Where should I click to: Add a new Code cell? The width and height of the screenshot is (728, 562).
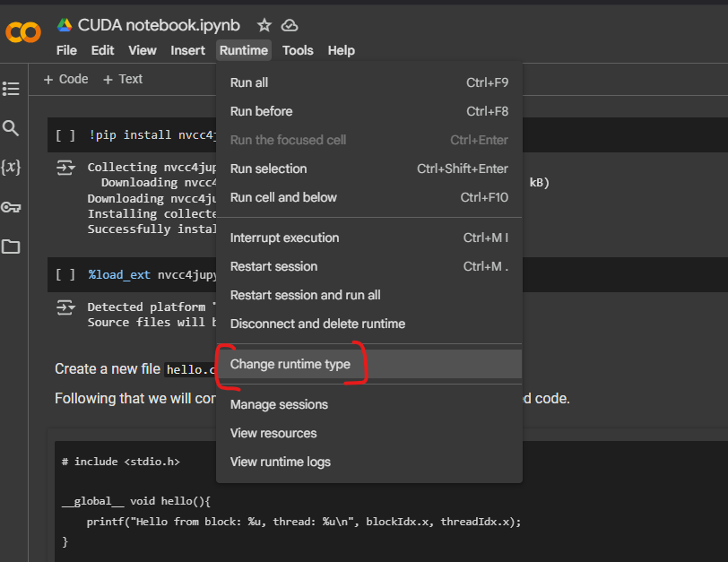65,79
